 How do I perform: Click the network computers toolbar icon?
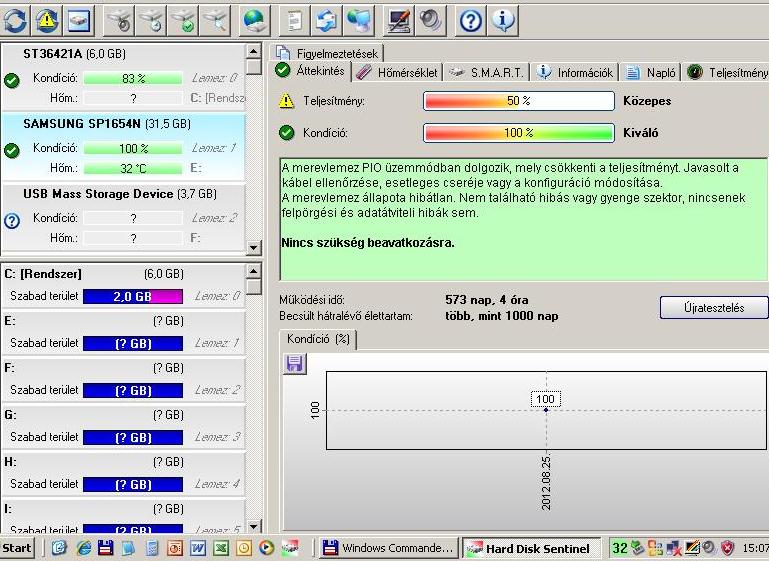359,20
